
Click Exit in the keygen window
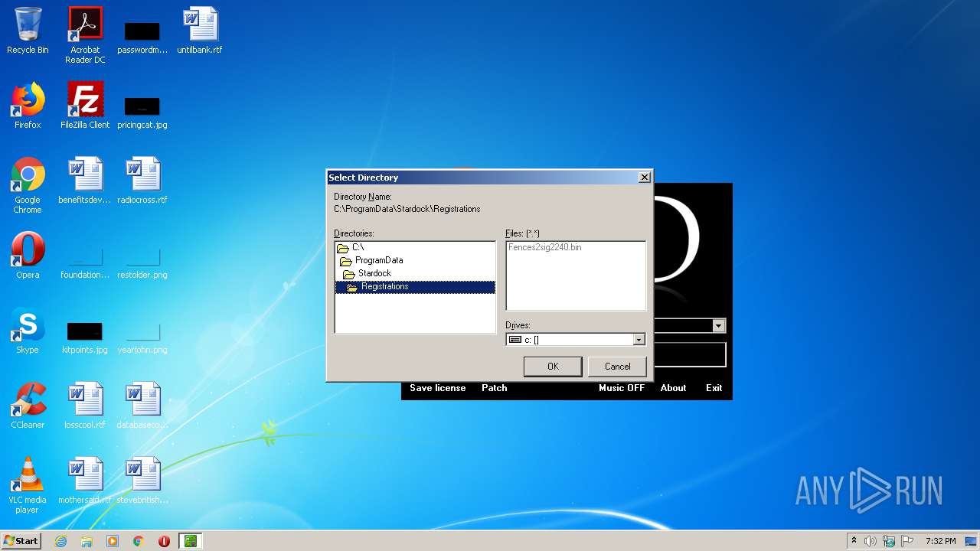tap(714, 388)
